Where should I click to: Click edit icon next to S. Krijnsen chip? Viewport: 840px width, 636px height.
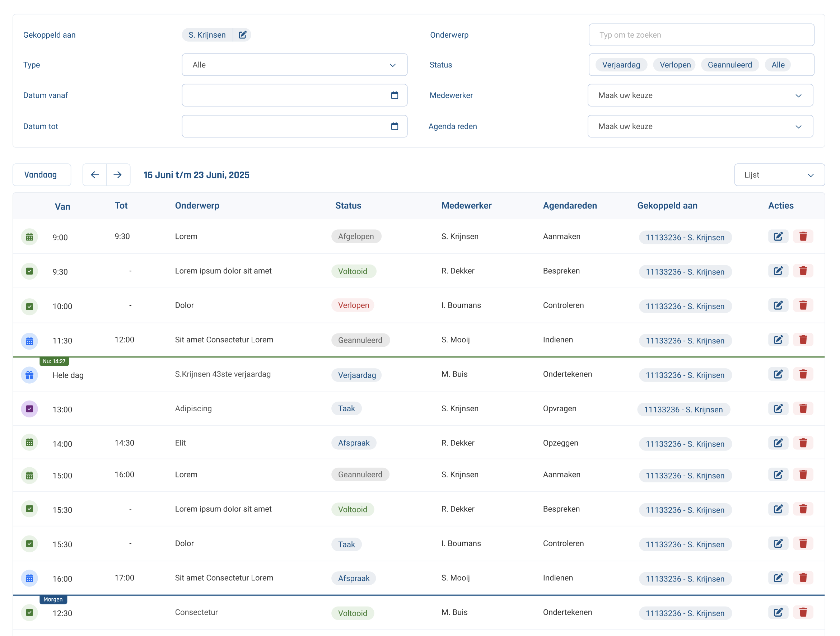pos(242,35)
